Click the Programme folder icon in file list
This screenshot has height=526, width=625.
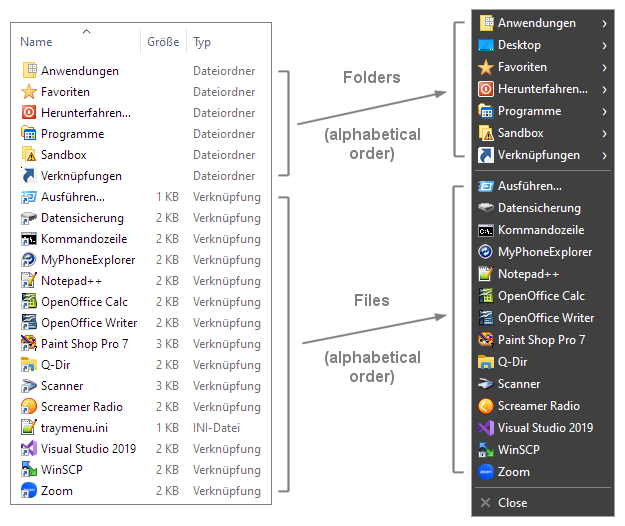click(x=29, y=133)
